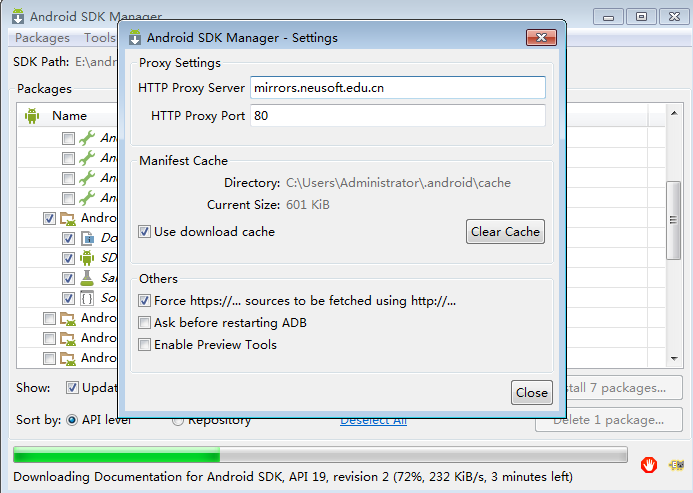
Task: Click the HTTP Proxy Server input field
Action: (x=398, y=88)
